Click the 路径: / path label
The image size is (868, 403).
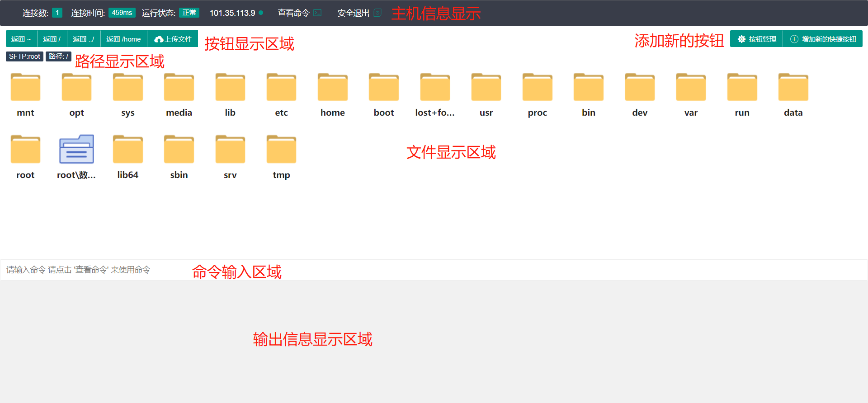58,56
